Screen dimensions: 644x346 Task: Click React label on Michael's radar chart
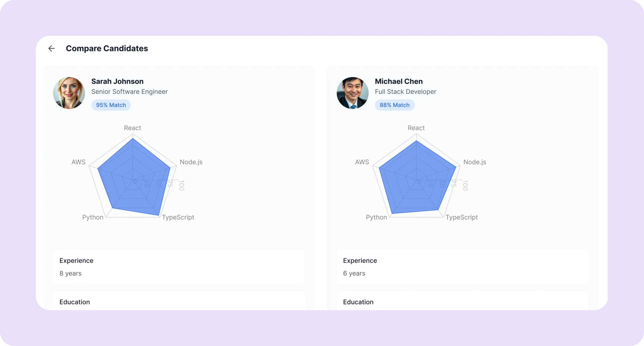416,128
